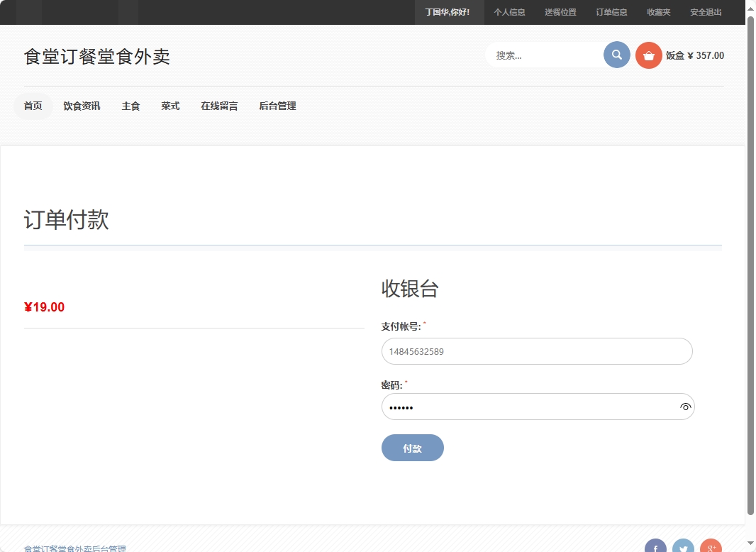Click the blue search magnifier icon
756x552 pixels.
point(616,55)
